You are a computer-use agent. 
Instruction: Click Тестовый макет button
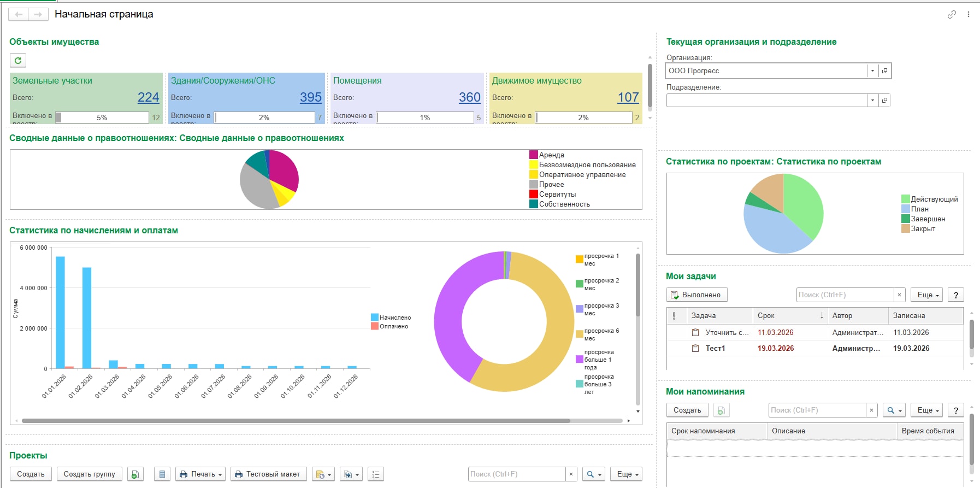point(268,474)
